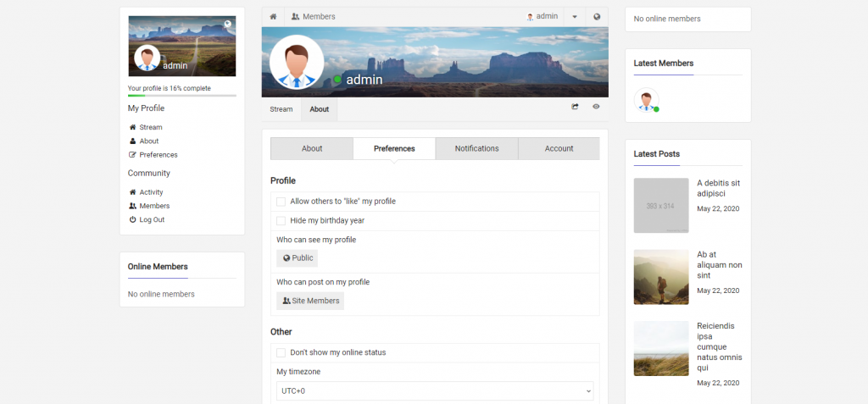The height and width of the screenshot is (404, 868).
Task: Click the 393 x 314 placeholder thumbnail
Action: coord(661,205)
